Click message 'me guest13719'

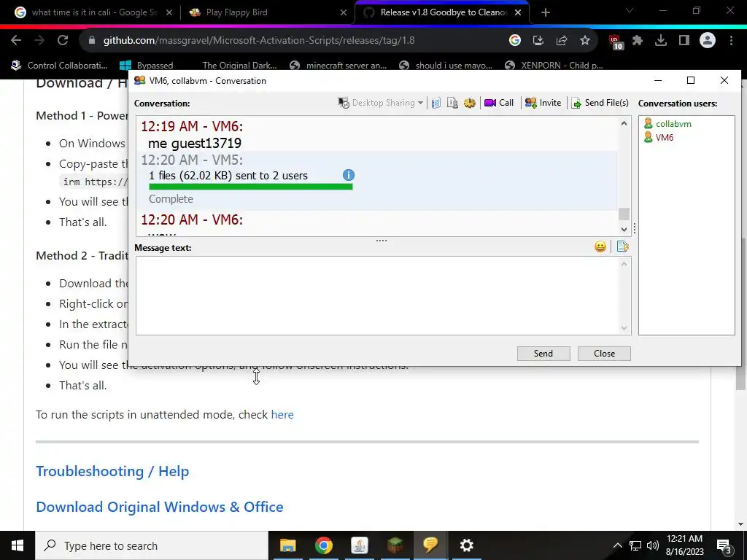coord(194,144)
